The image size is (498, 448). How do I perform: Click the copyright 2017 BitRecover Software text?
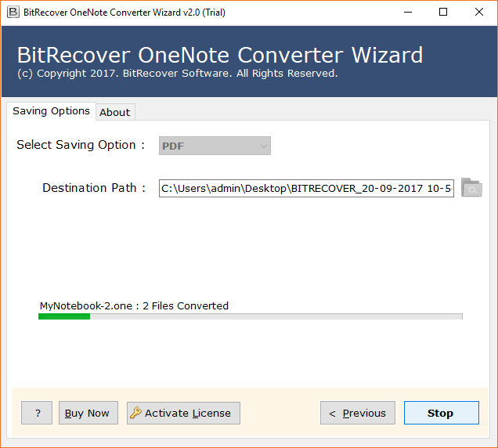tap(178, 74)
